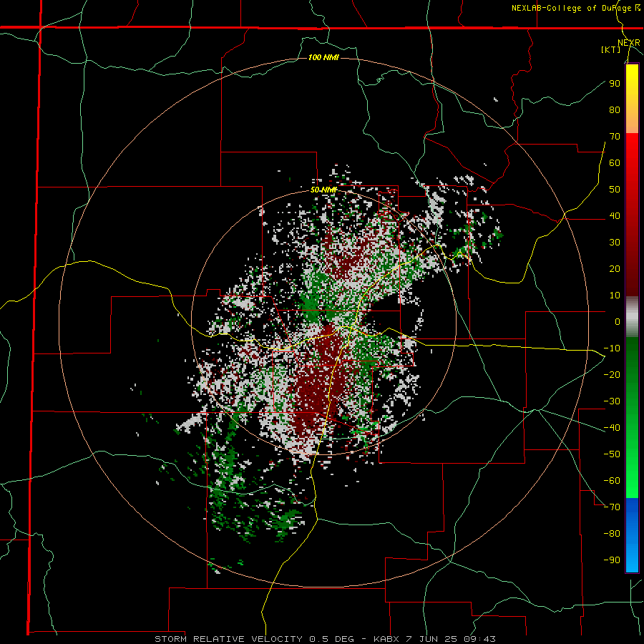Pick the yellow top band of velocity color bar
Image resolution: width=644 pixels, height=644 pixels.
click(632, 99)
